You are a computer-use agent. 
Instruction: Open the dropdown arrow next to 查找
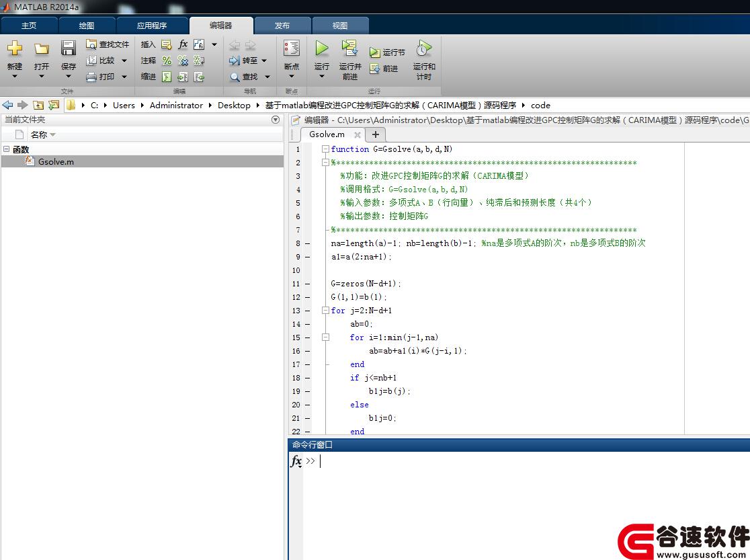[x=267, y=77]
